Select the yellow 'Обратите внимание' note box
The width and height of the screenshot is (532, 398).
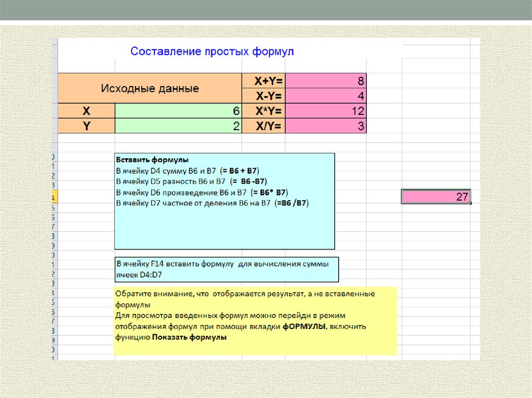point(255,320)
